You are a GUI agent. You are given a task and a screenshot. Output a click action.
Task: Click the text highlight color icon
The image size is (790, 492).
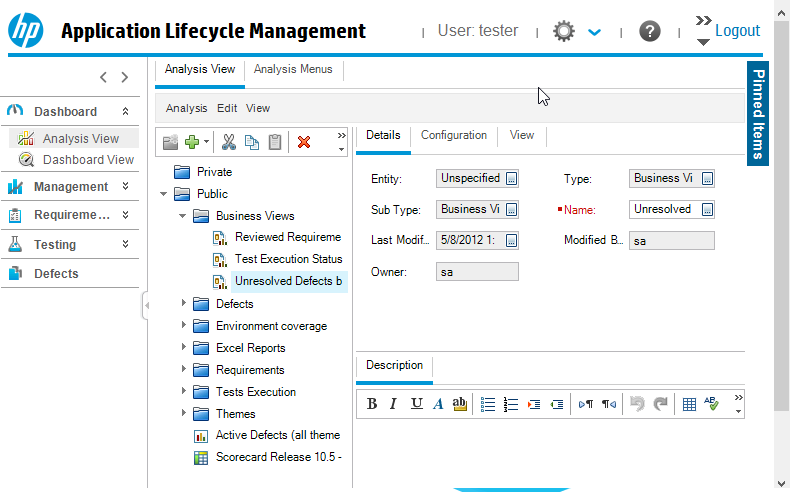[x=460, y=404]
